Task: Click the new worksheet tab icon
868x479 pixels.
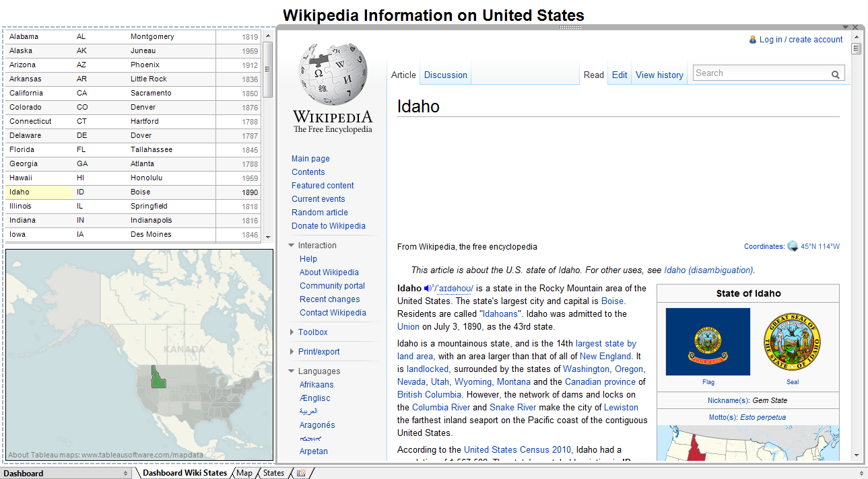Action: pyautogui.click(x=302, y=473)
